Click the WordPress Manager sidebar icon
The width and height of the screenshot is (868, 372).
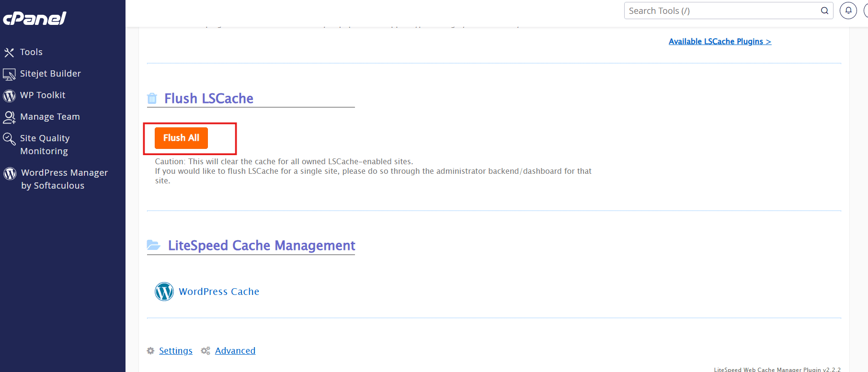coord(10,173)
